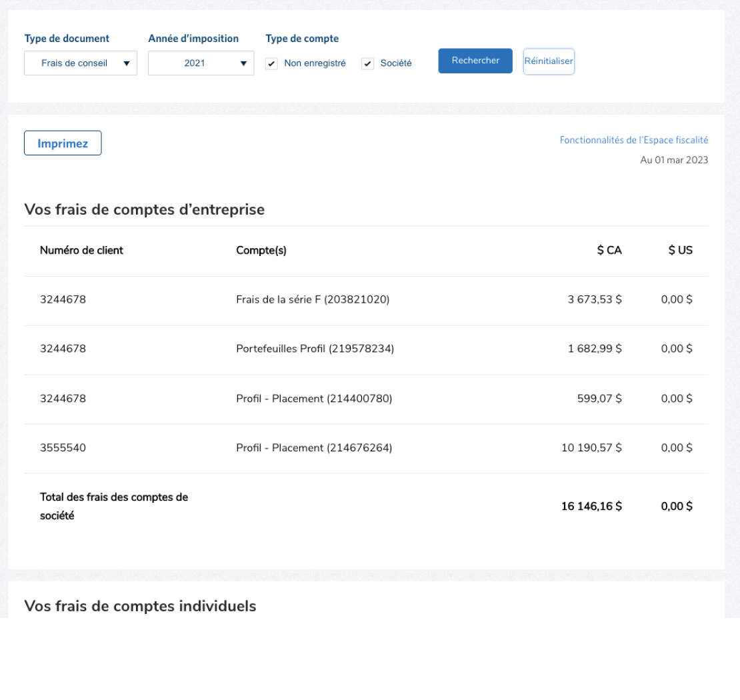Image resolution: width=740 pixels, height=700 pixels.
Task: Click the Compte(s) column header
Action: [x=261, y=251]
